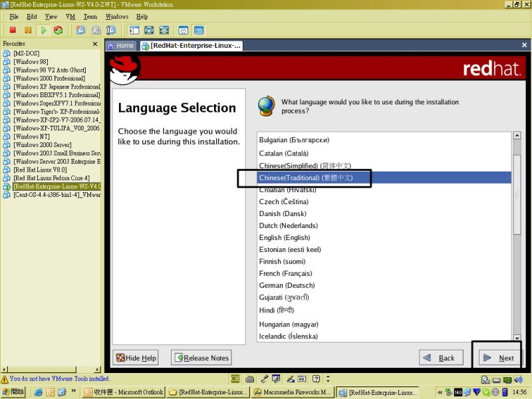Viewport: 532px width, 399px height.
Task: Click the green Power On play icon
Action: [43, 30]
